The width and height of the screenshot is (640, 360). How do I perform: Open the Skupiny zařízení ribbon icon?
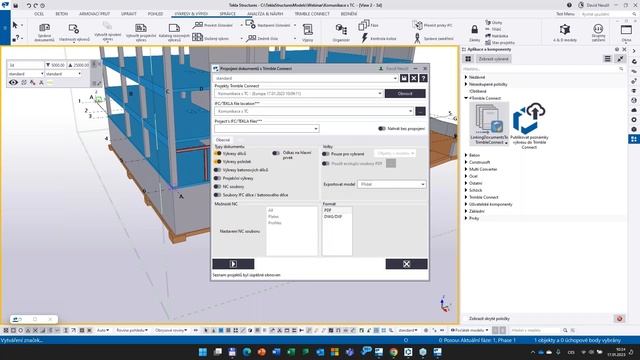(x=598, y=29)
